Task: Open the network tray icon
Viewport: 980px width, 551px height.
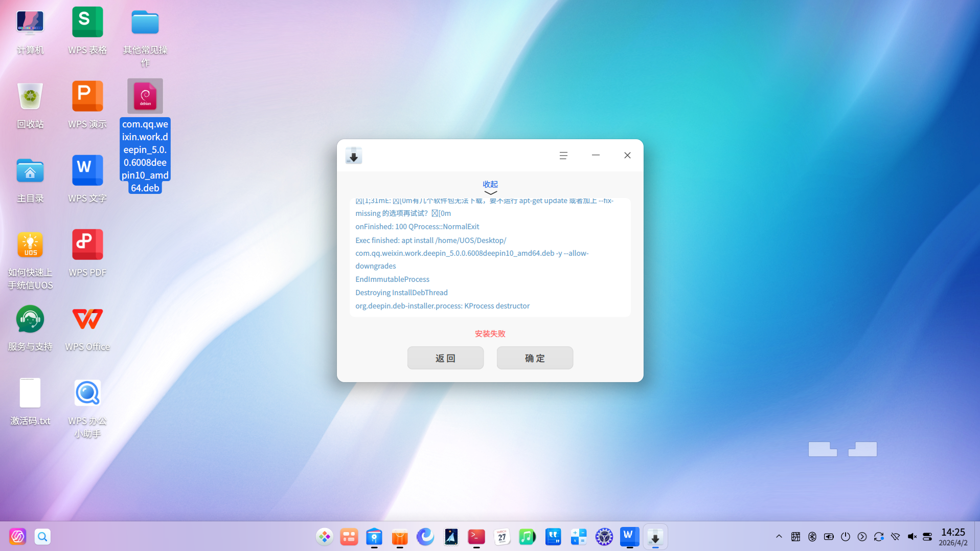Action: (x=895, y=536)
